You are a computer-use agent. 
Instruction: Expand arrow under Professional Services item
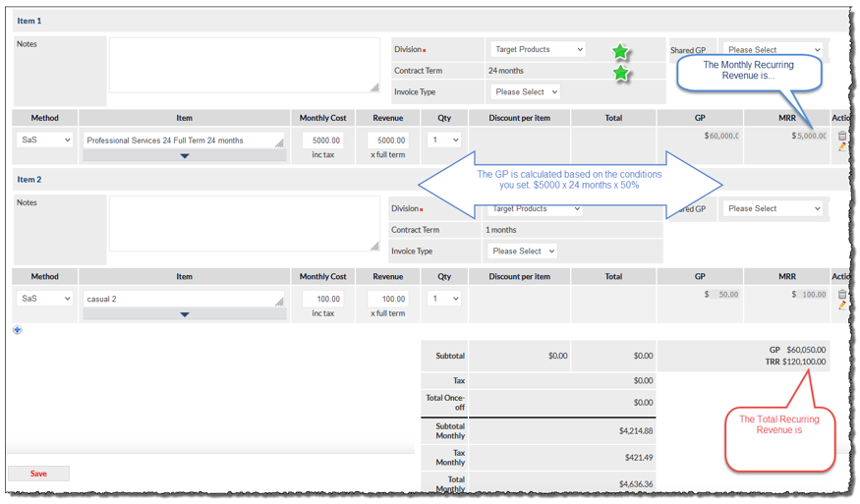[x=185, y=156]
